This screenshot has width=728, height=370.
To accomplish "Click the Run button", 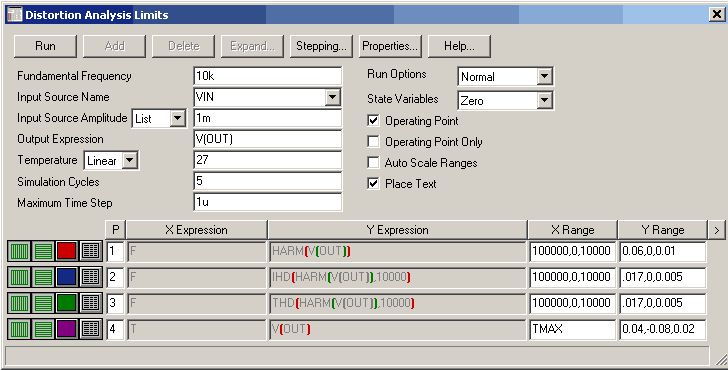I will pyautogui.click(x=45, y=46).
